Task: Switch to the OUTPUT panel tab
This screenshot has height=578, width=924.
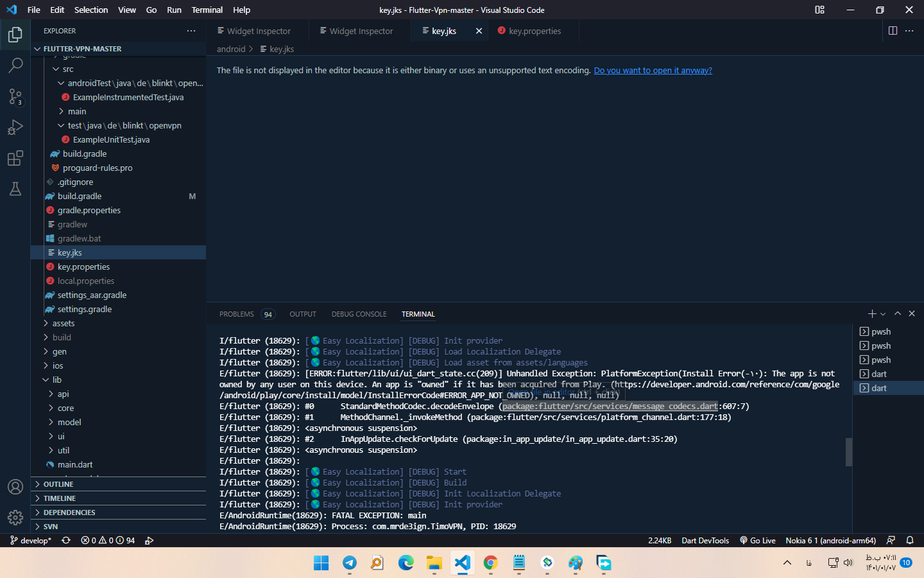Action: click(303, 314)
